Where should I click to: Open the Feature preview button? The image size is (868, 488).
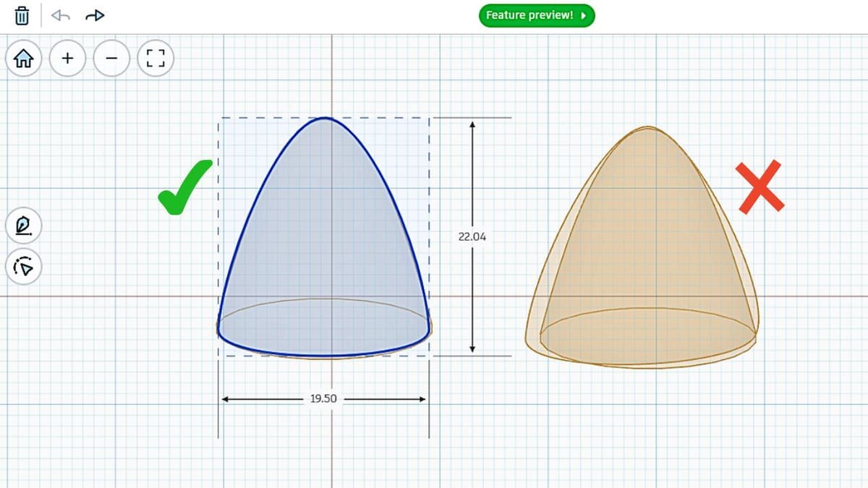(536, 15)
